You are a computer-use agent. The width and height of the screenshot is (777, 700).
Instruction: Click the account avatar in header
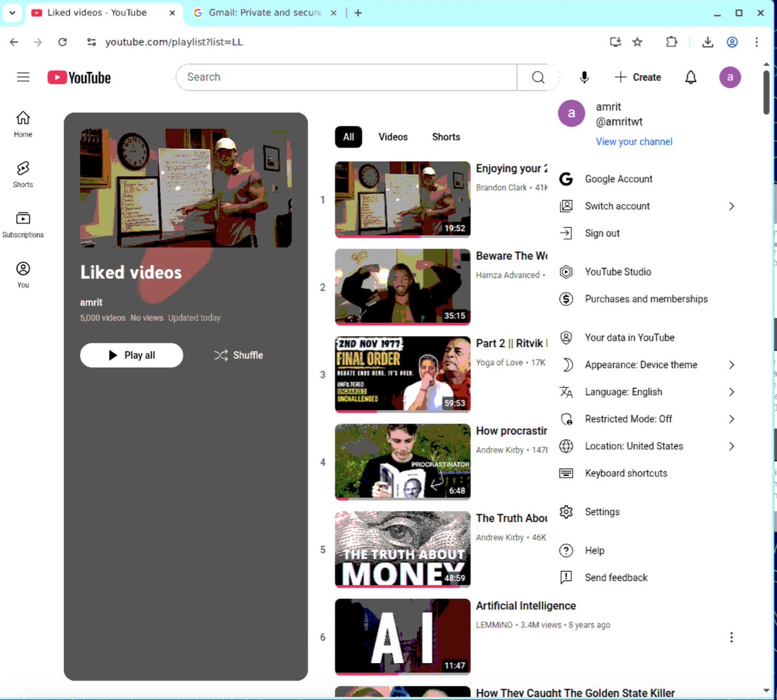click(x=730, y=77)
